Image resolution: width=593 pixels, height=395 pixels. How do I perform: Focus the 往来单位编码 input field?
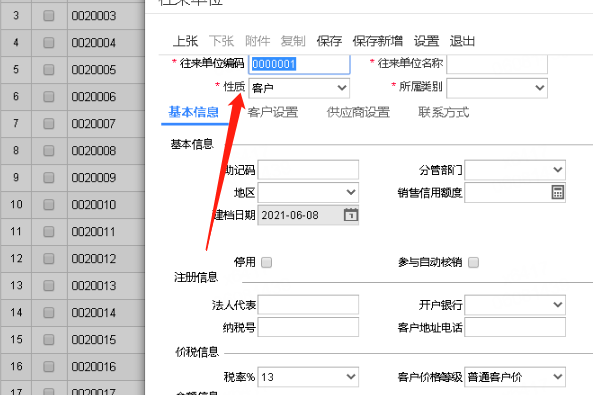tap(299, 64)
